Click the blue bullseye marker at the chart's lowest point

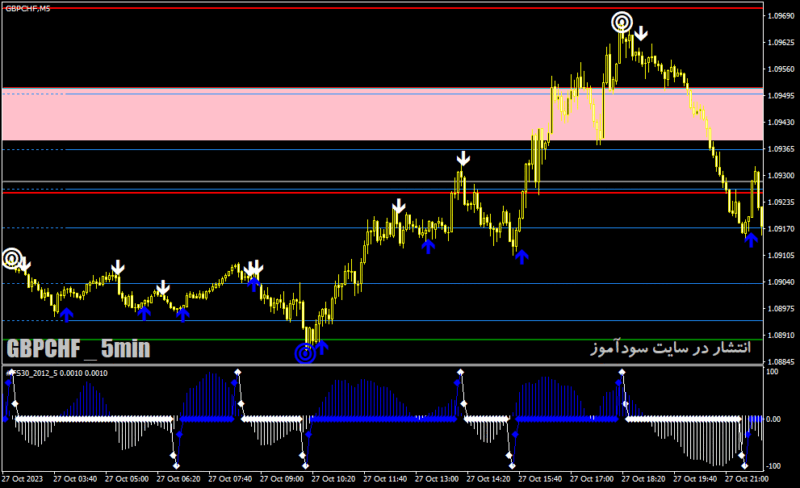(x=305, y=353)
